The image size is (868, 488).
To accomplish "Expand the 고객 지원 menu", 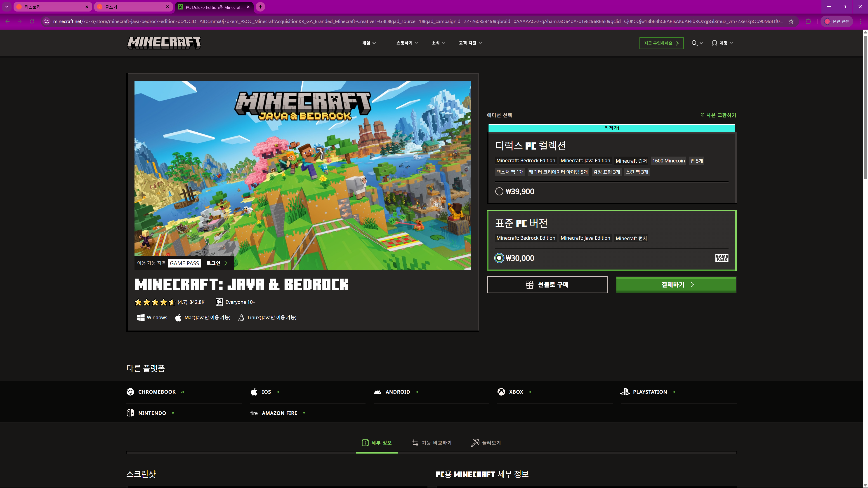I will (x=470, y=43).
